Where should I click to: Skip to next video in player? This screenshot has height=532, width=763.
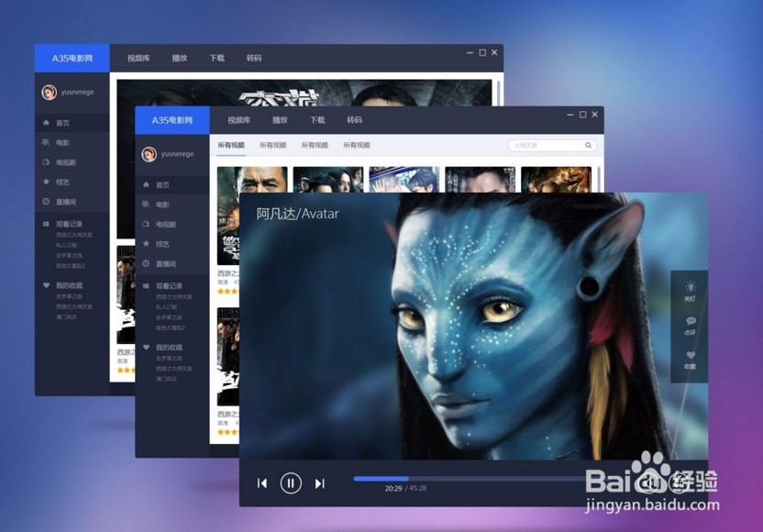tap(319, 483)
